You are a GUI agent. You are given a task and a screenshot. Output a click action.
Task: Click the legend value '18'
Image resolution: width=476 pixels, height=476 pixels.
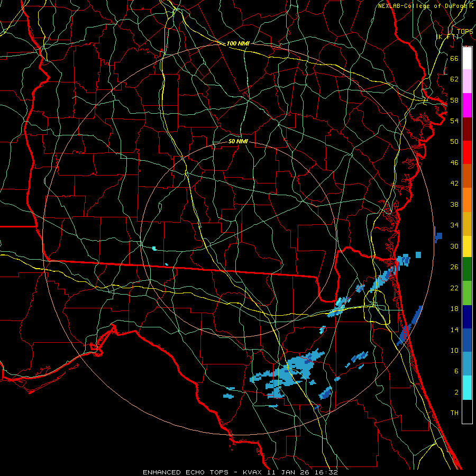click(x=454, y=309)
